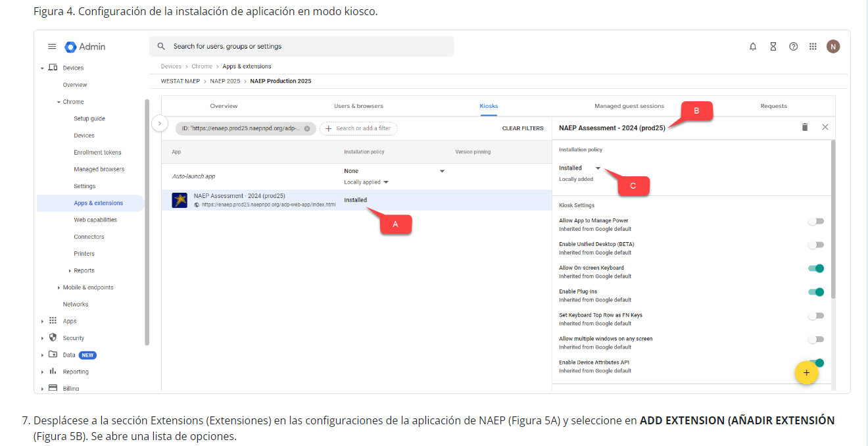Expand the collapsed side panel arrow

click(x=159, y=123)
